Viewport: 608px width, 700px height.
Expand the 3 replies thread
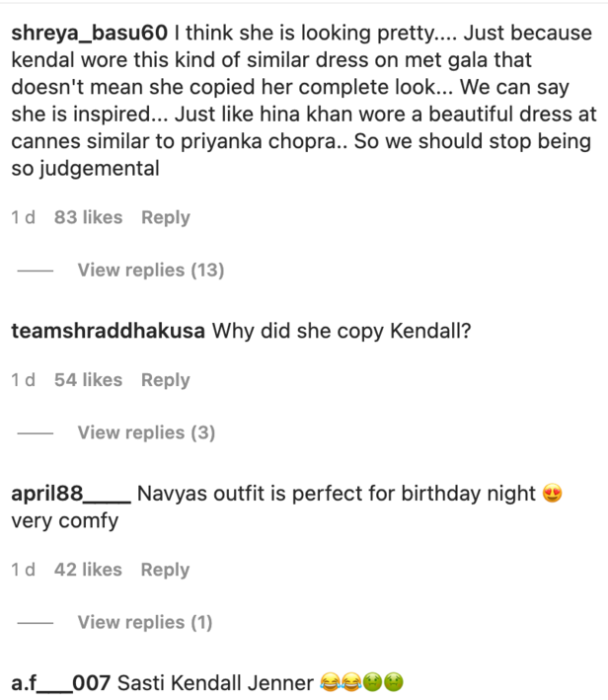(145, 432)
